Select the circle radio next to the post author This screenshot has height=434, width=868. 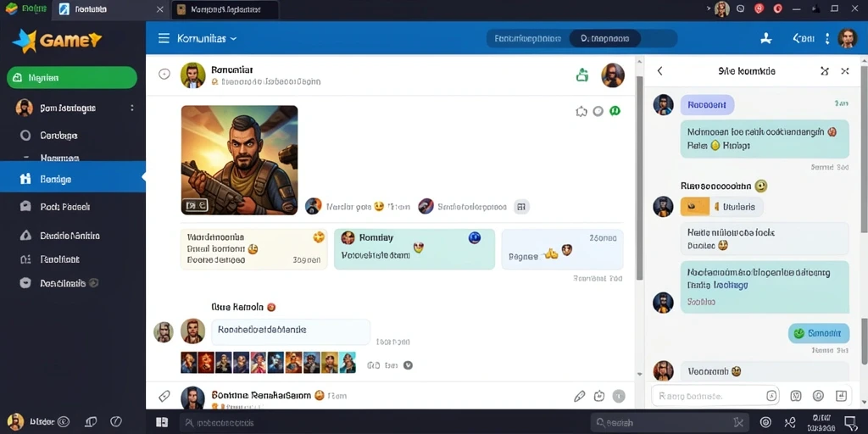pyautogui.click(x=164, y=75)
